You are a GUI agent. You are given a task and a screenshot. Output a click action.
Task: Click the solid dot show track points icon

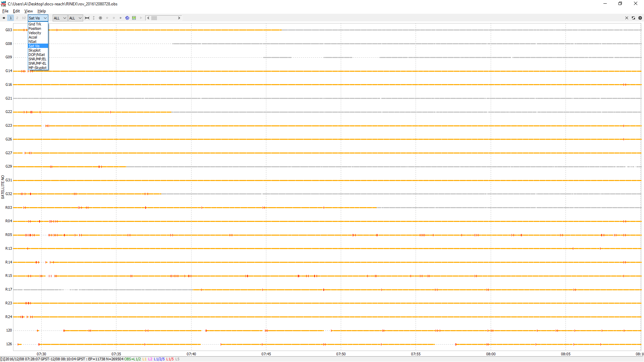[x=120, y=18]
